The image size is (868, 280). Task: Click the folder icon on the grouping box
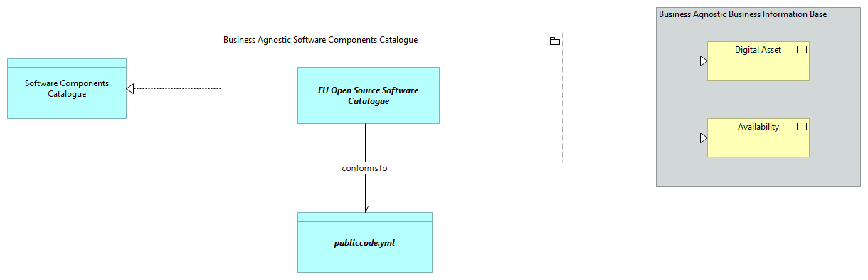[x=555, y=41]
